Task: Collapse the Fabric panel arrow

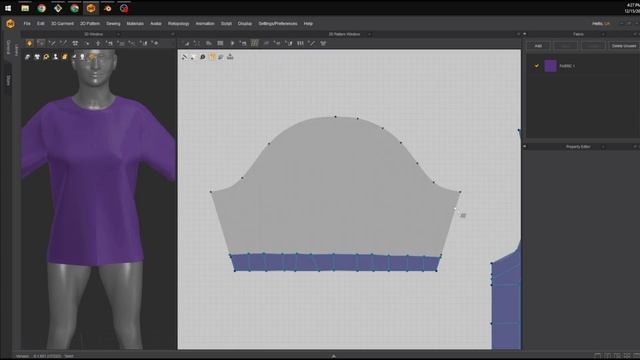Action: (x=524, y=34)
